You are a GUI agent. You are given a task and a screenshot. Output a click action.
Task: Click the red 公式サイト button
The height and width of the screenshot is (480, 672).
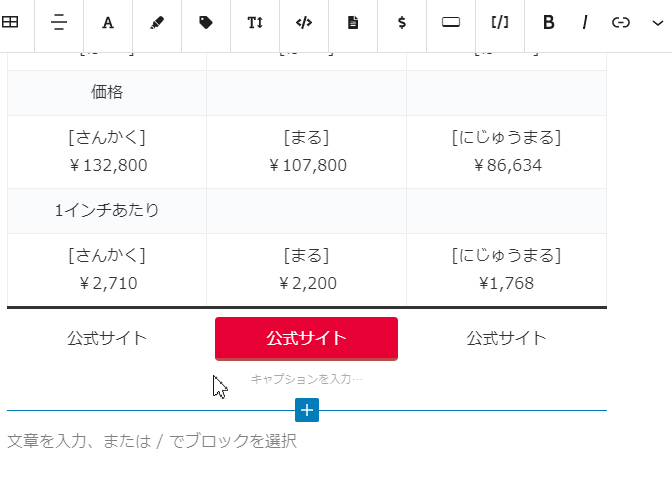pos(306,339)
